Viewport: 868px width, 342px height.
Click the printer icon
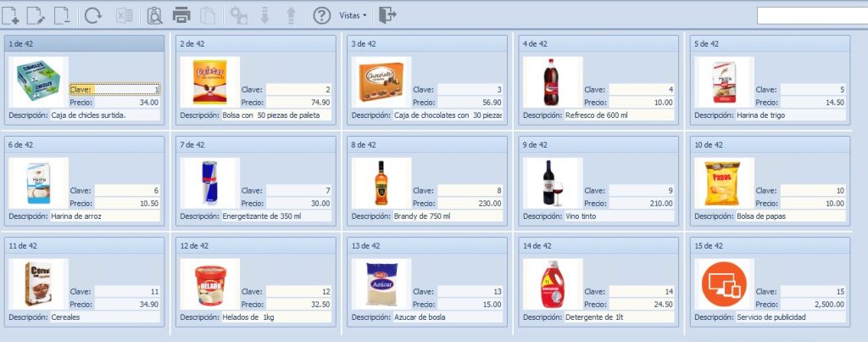[181, 15]
